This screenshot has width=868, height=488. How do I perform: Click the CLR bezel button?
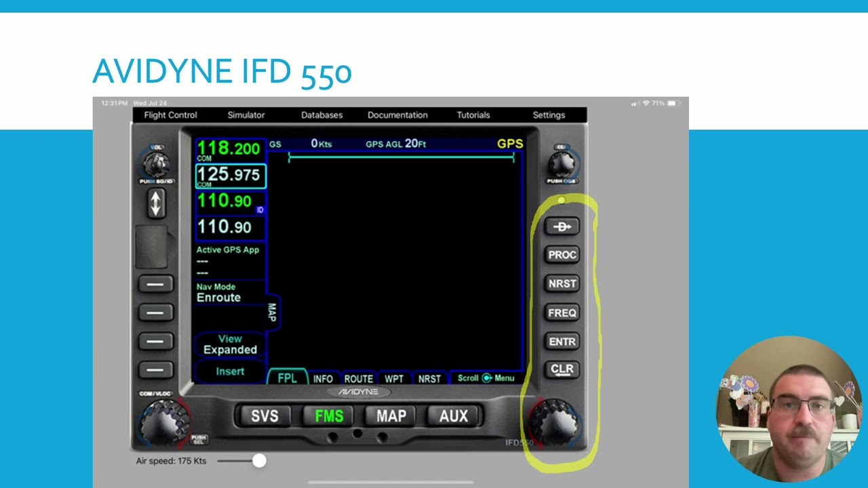[x=562, y=369]
